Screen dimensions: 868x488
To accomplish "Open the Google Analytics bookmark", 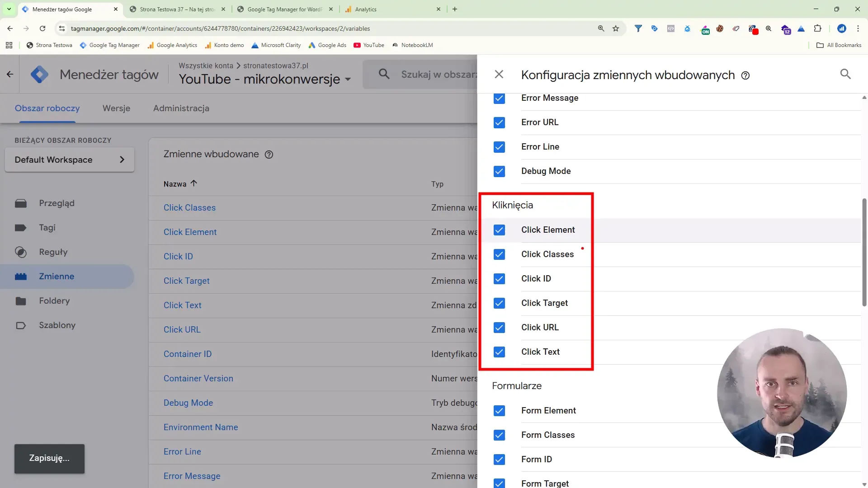I will click(172, 45).
